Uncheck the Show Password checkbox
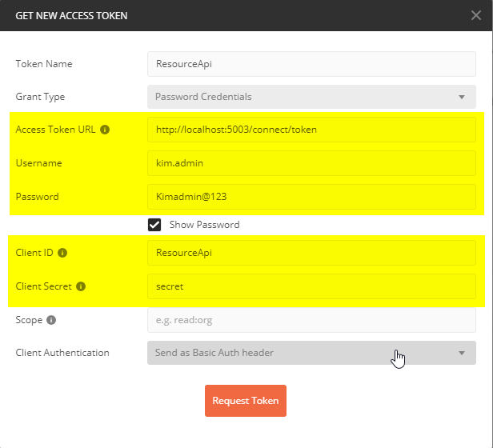Viewport: 493px width, 448px height. coord(154,225)
